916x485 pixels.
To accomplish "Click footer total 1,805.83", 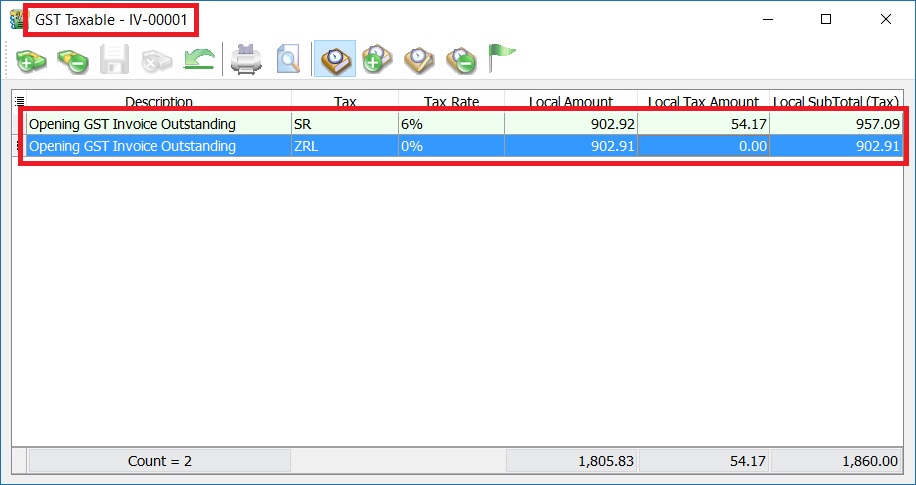I will click(572, 461).
